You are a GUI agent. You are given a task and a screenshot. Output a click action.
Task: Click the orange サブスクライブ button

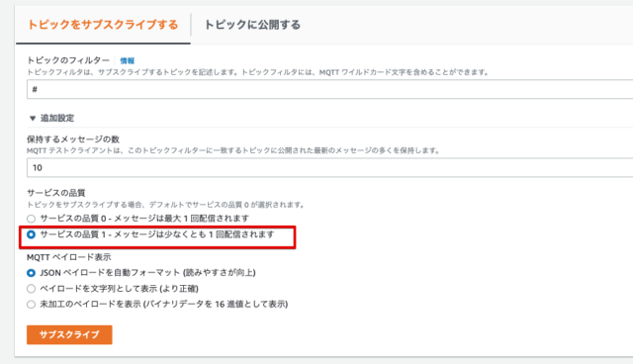coord(69,334)
